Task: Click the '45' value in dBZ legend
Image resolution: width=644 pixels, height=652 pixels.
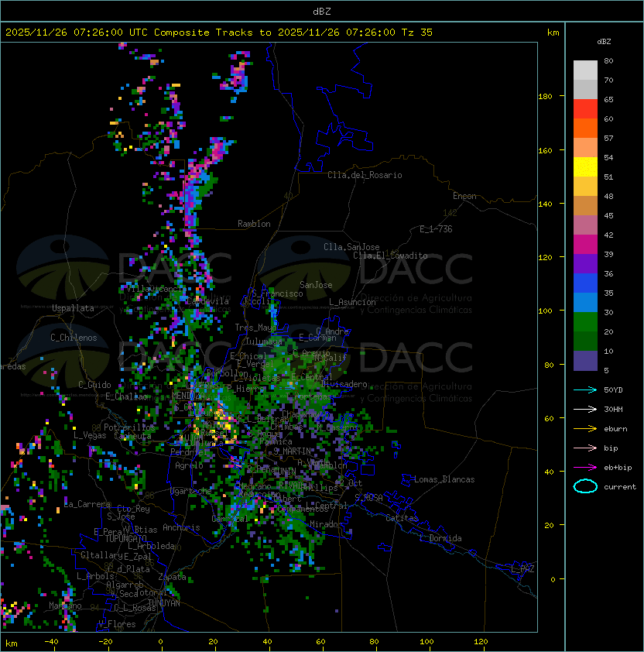Action: coord(608,215)
